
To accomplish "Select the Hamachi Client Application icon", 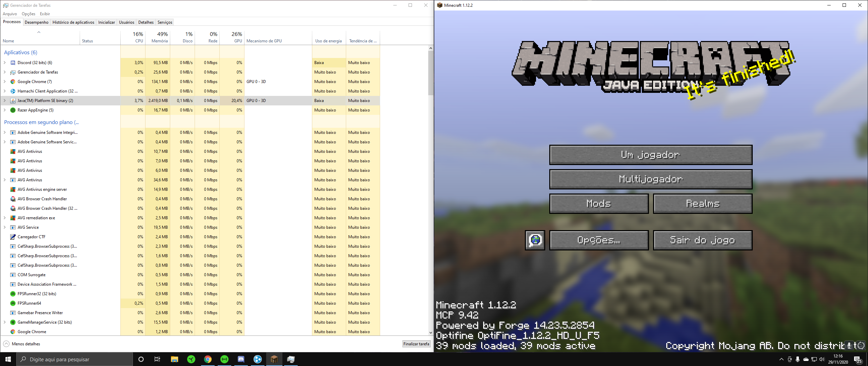I will pyautogui.click(x=13, y=91).
